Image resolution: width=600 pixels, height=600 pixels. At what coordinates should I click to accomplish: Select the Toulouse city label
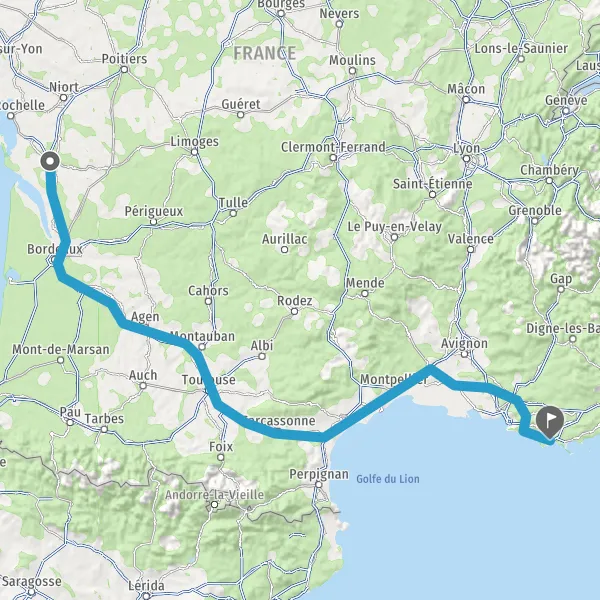click(209, 380)
